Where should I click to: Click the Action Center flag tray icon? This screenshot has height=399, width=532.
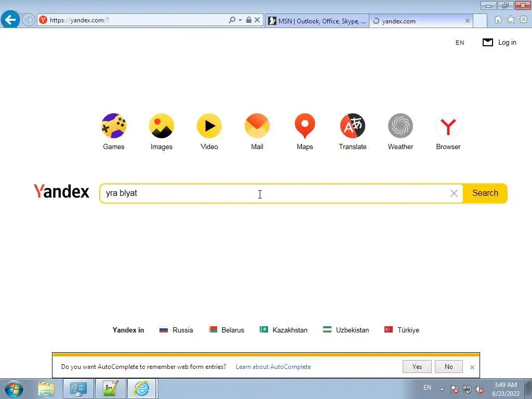point(454,390)
